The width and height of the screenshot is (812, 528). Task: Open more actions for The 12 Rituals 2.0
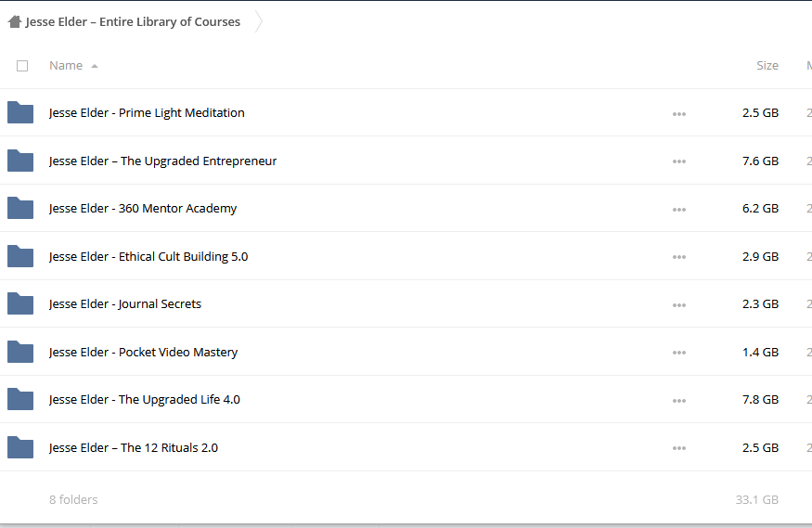click(679, 448)
